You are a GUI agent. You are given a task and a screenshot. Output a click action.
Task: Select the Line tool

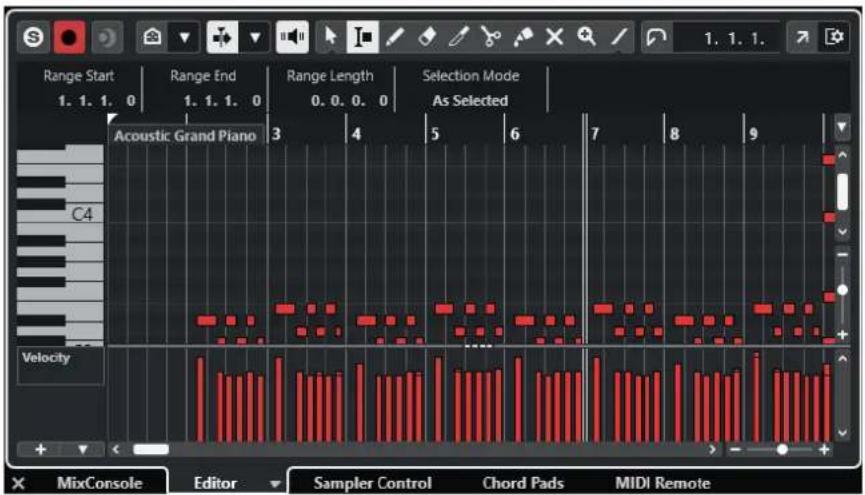(x=619, y=38)
